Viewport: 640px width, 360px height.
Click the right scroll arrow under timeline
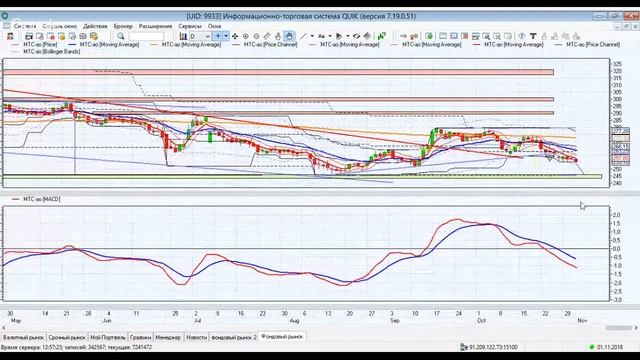click(x=636, y=328)
